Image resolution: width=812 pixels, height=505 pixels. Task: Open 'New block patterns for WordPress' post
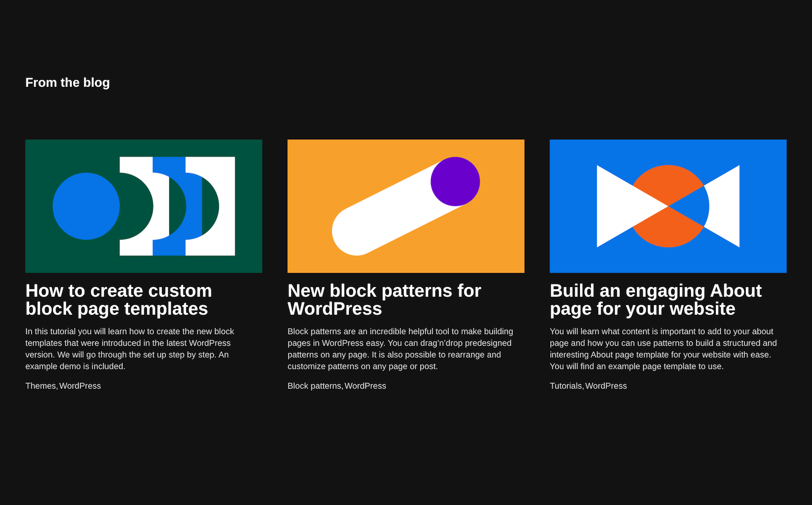(x=384, y=300)
